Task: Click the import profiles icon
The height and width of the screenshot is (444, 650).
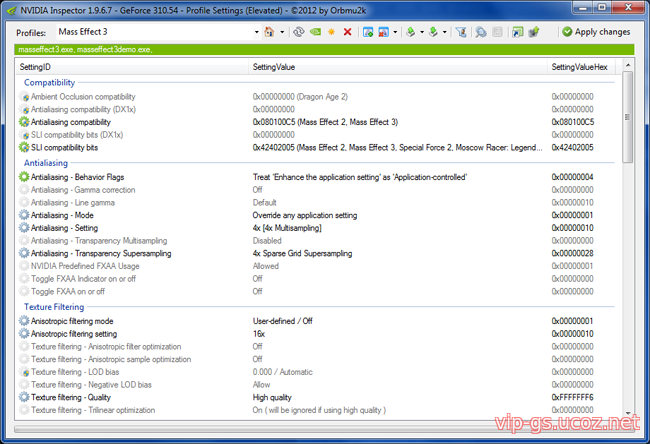Action: (433, 32)
